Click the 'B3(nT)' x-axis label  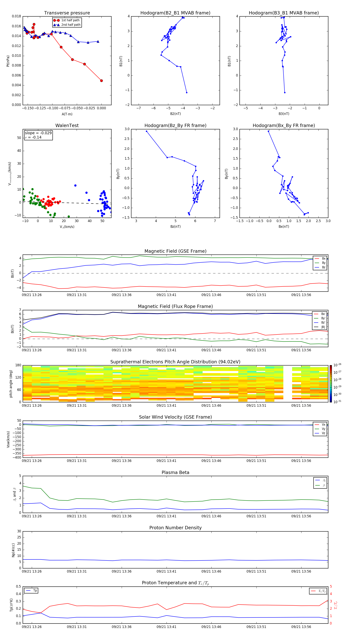pyautogui.click(x=284, y=114)
